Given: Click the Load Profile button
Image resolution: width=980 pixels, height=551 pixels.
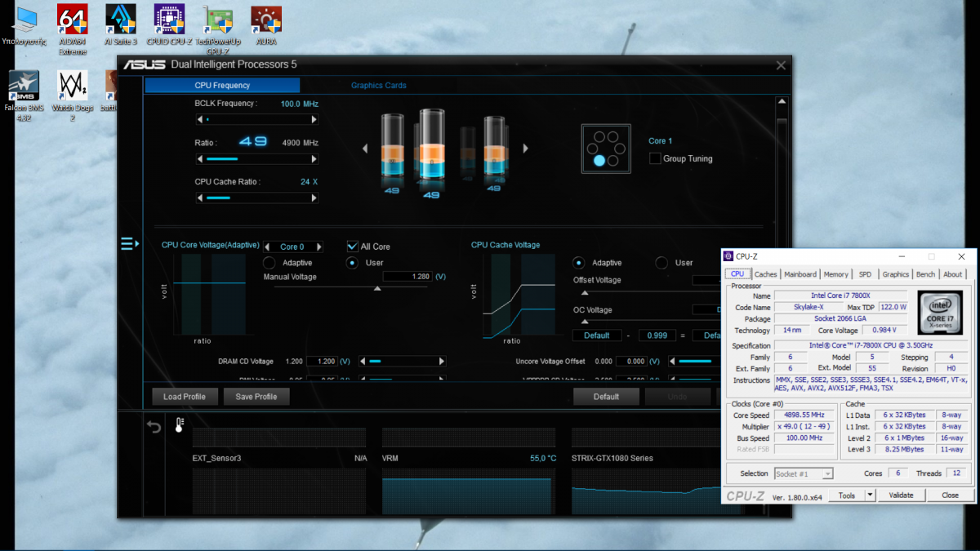Looking at the screenshot, I should [185, 397].
